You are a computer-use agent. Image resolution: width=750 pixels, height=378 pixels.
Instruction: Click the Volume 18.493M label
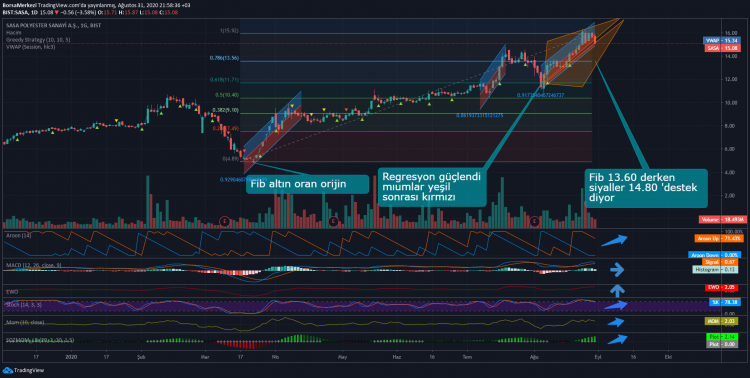point(722,220)
